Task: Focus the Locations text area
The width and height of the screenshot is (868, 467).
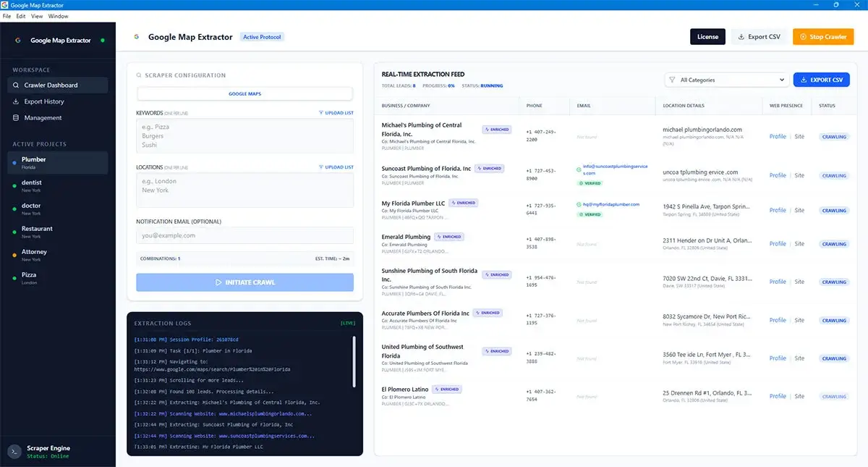Action: (244, 190)
